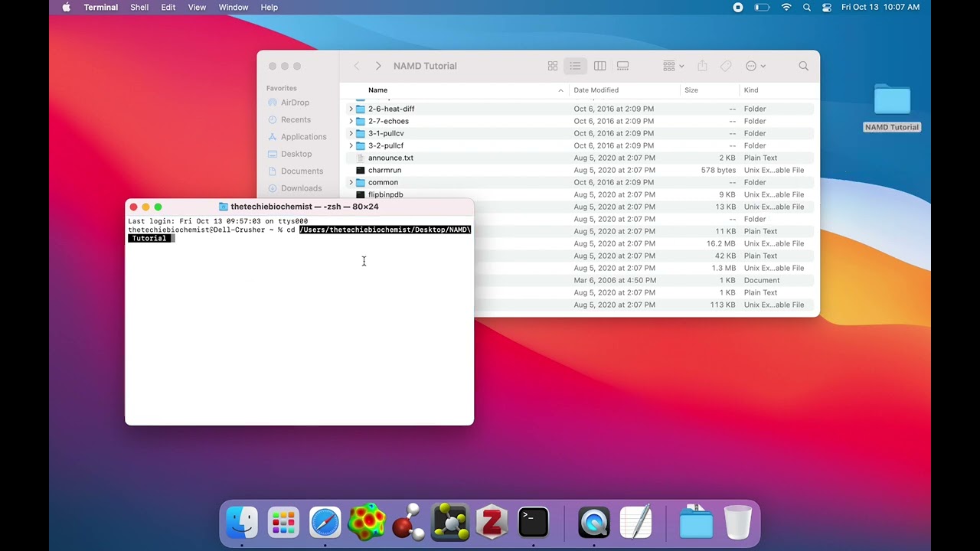
Task: Open Spotlight search in menu bar
Action: [x=807, y=7]
